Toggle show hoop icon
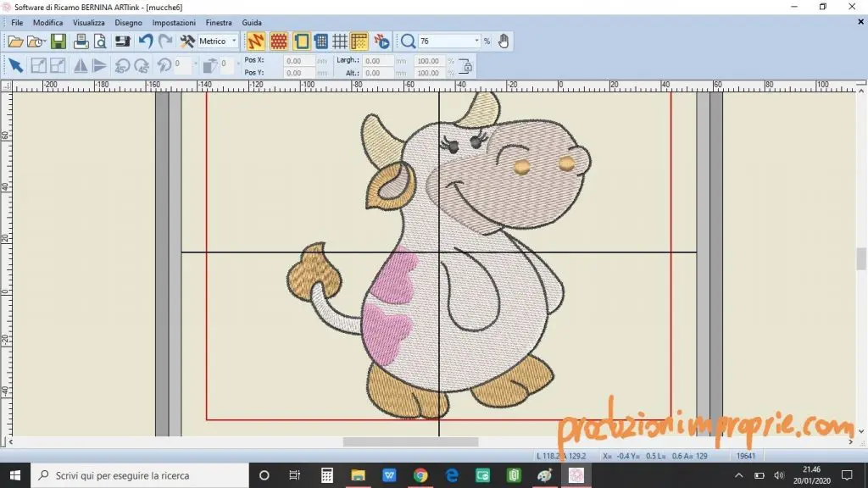This screenshot has width=868, height=488. pos(302,41)
